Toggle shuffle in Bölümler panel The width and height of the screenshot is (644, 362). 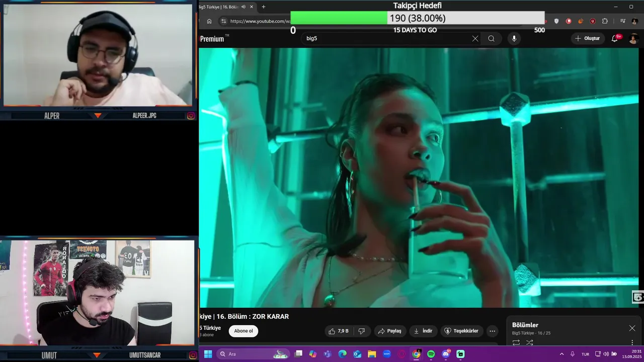pyautogui.click(x=529, y=342)
